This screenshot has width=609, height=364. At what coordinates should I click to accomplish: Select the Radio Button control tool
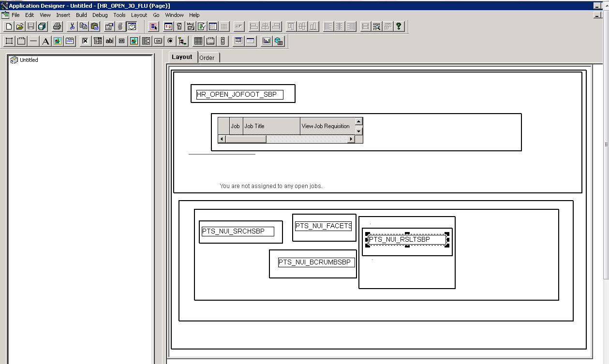tap(170, 41)
